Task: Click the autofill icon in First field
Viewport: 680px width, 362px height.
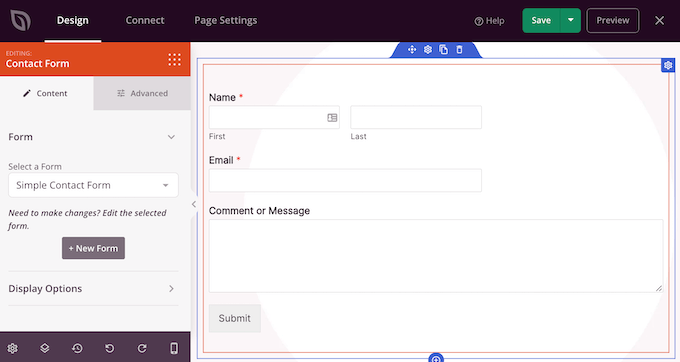Action: tap(332, 117)
